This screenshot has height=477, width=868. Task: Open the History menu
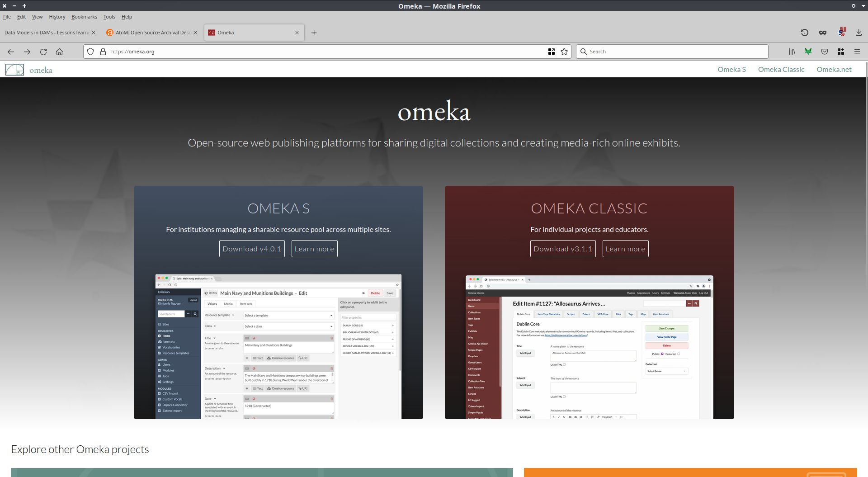pos(57,17)
